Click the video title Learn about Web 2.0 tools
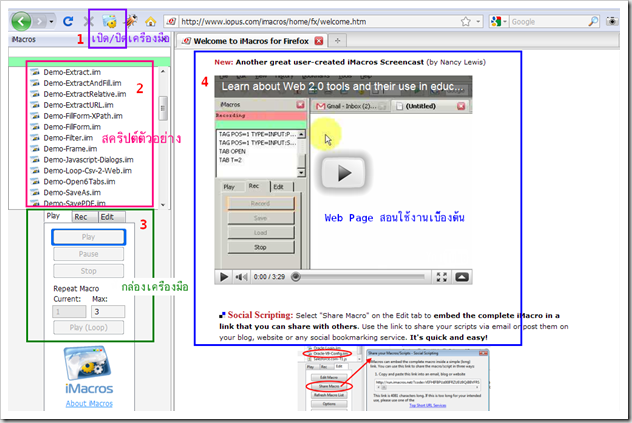This screenshot has height=423, width=632. [x=342, y=86]
